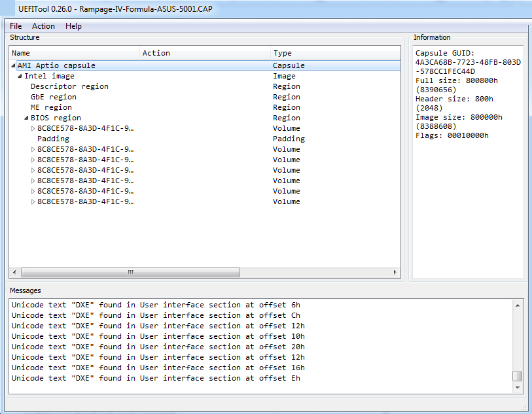Click the Padding type cell

(x=289, y=139)
